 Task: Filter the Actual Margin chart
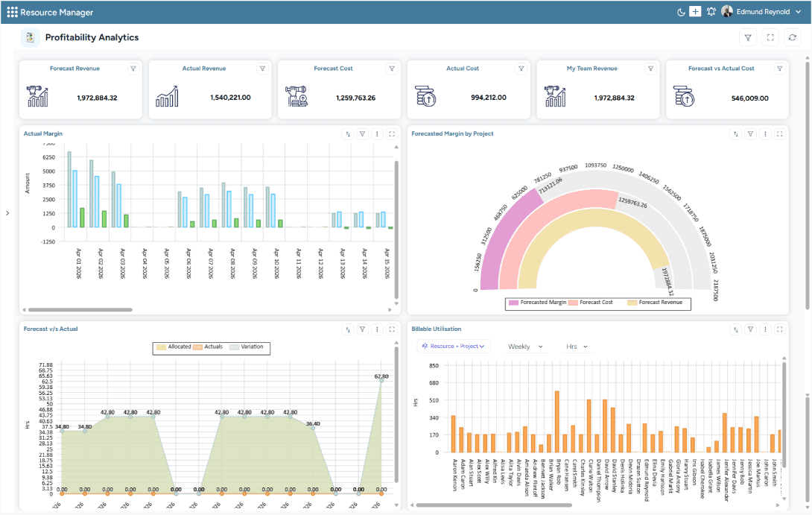point(363,134)
